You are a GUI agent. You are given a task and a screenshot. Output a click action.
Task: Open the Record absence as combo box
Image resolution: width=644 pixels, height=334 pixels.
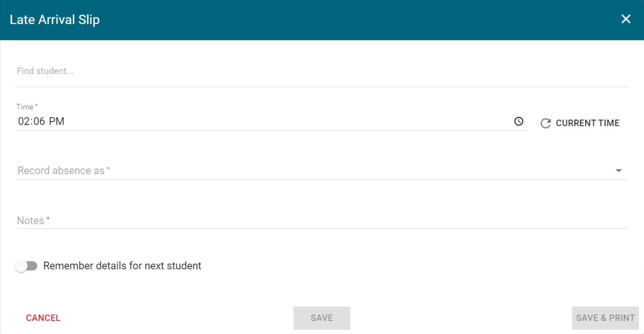[314, 171]
